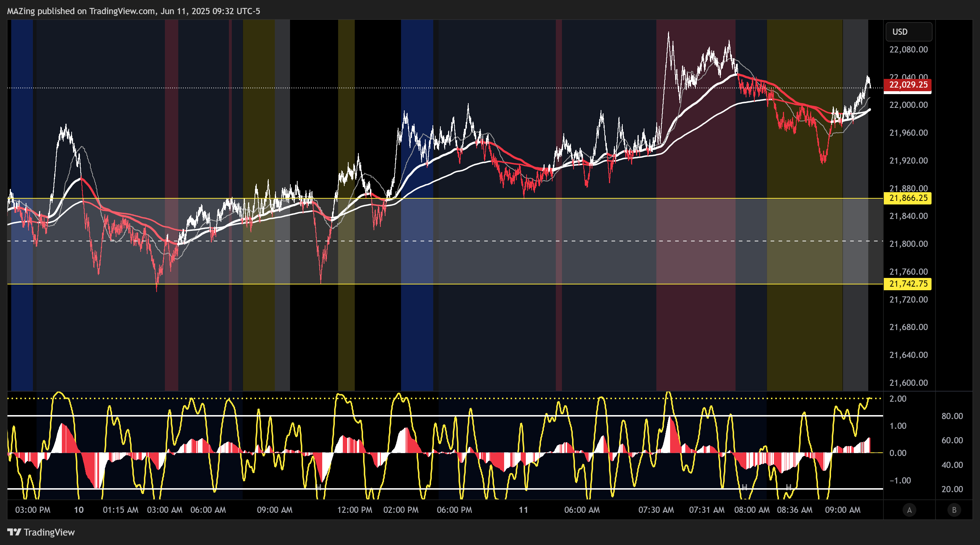Click the B scale button
The height and width of the screenshot is (545, 980).
[x=954, y=510]
